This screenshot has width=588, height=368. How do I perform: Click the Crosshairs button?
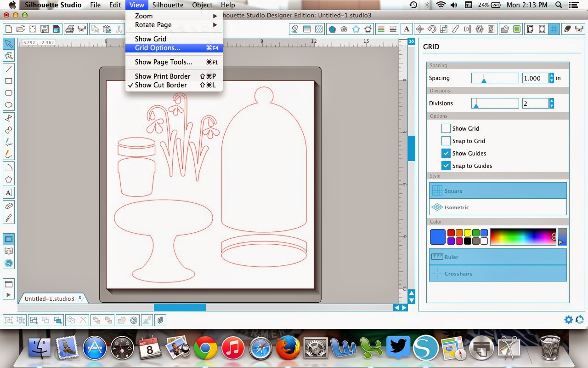[498, 274]
